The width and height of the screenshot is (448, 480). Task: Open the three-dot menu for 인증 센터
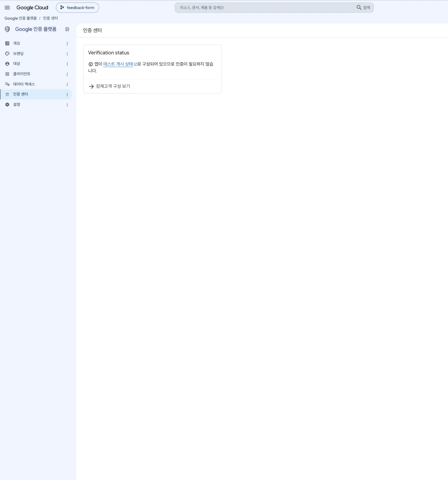(x=67, y=95)
